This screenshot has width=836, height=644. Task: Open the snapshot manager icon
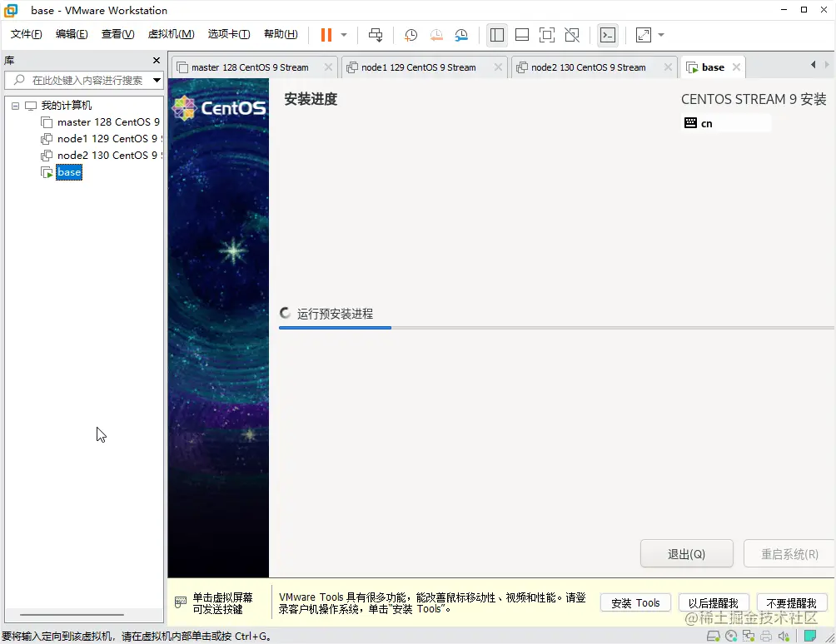[461, 35]
